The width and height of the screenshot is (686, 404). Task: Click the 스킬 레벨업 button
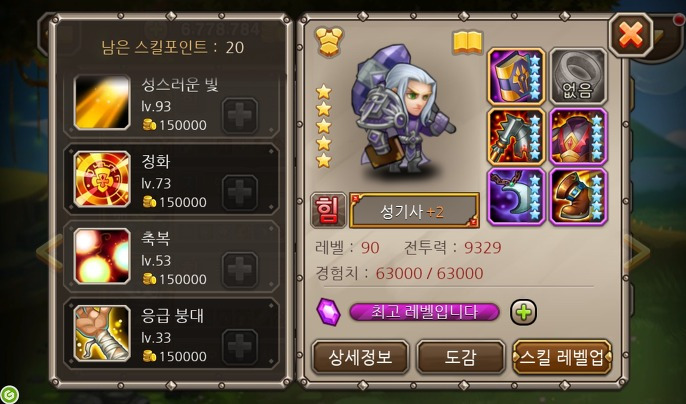click(x=562, y=357)
